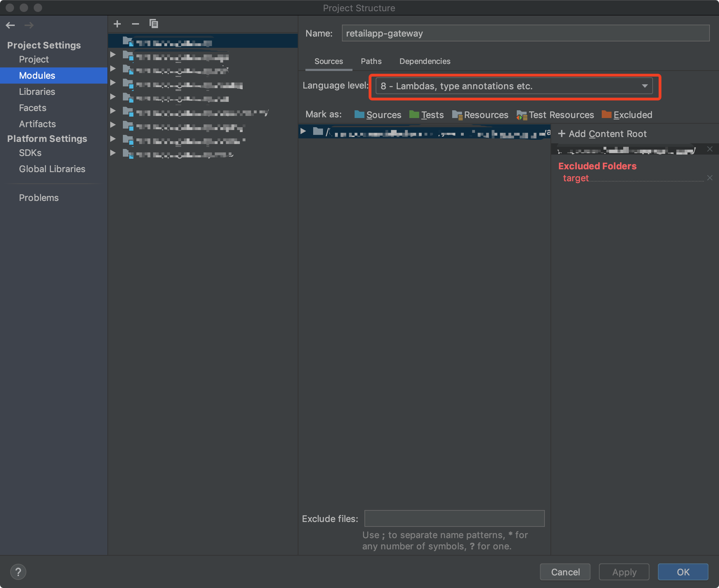Click the back navigation arrow
Image resolution: width=719 pixels, height=588 pixels.
click(x=11, y=25)
